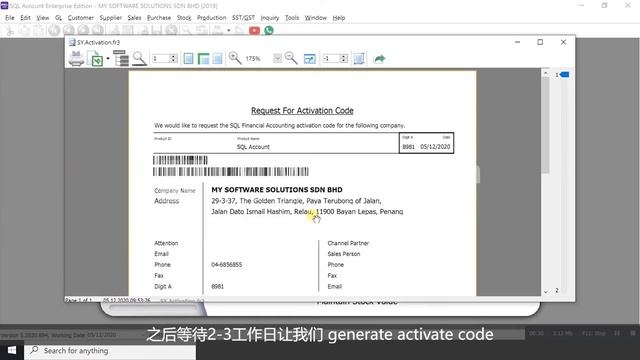Click the Sales Person label
This screenshot has height=360, width=640.
click(344, 254)
